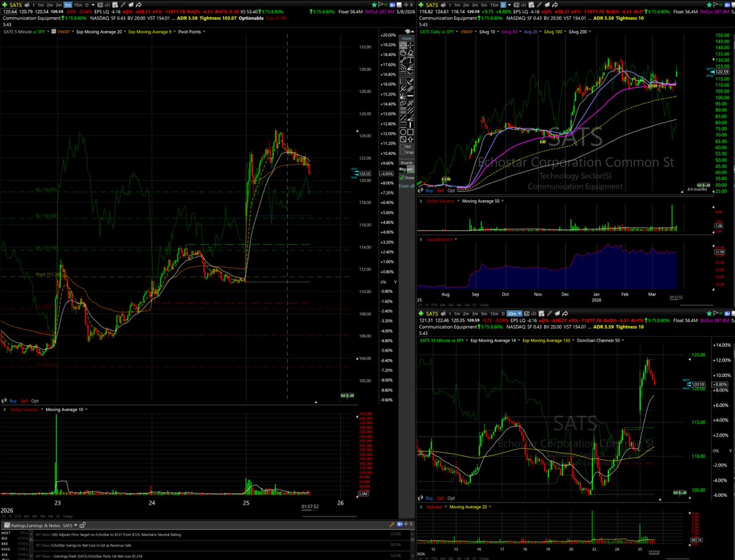735x560 pixels.
Task: Click the second board icon under Boards
Action: click(410, 170)
